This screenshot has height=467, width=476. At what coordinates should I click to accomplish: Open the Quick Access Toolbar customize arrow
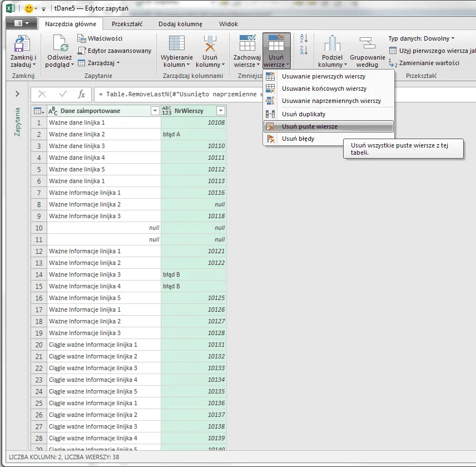pos(44,9)
